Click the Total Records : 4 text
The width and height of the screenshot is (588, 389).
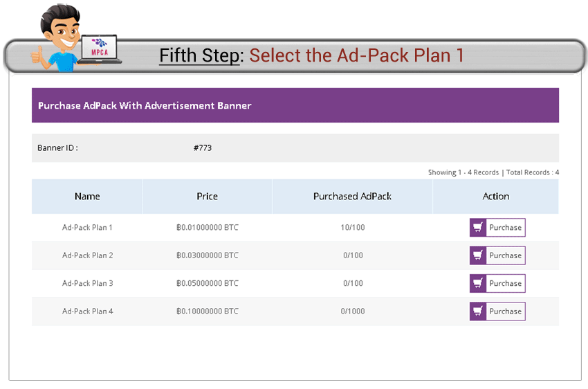pyautogui.click(x=533, y=172)
